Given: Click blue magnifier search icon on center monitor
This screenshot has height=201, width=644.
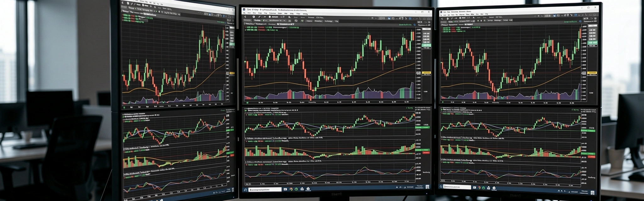Looking at the screenshot, I should click(414, 24).
